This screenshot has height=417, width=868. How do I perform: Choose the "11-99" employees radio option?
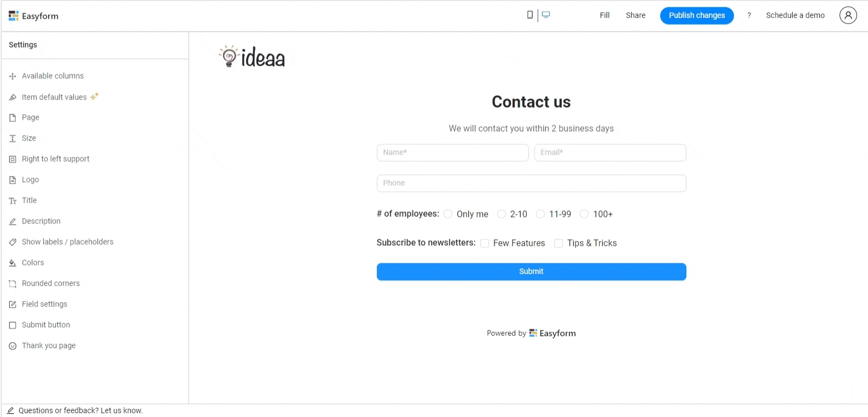540,214
